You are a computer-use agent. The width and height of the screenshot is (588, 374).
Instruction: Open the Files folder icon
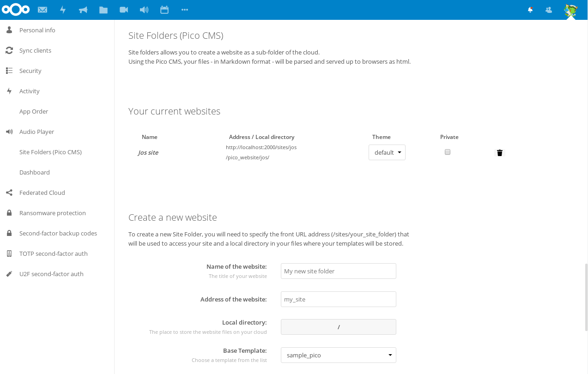(103, 10)
